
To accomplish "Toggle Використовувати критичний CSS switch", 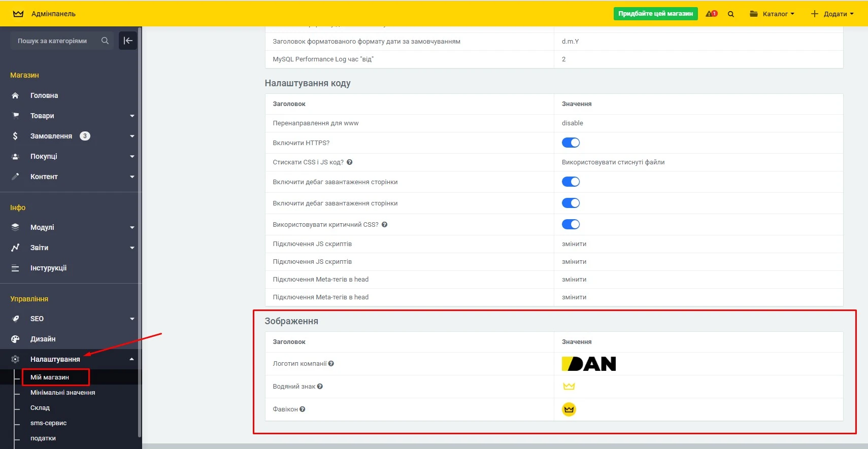I will tap(571, 224).
